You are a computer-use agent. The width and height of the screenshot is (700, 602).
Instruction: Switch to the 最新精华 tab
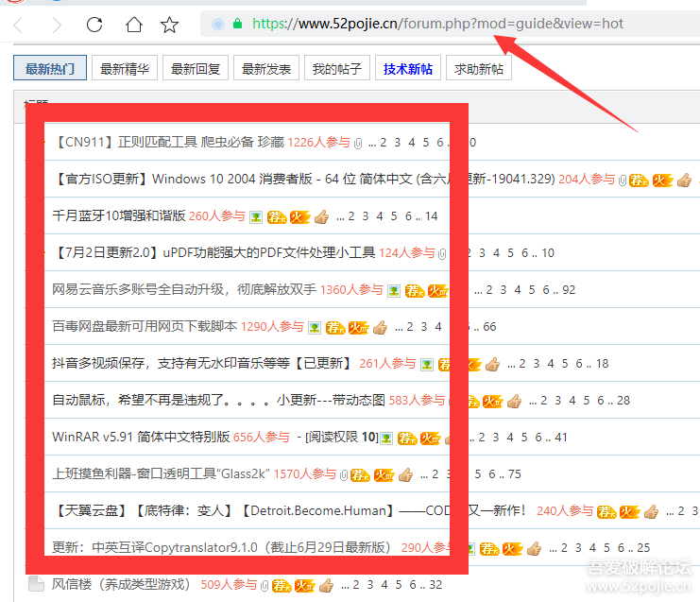[x=125, y=68]
